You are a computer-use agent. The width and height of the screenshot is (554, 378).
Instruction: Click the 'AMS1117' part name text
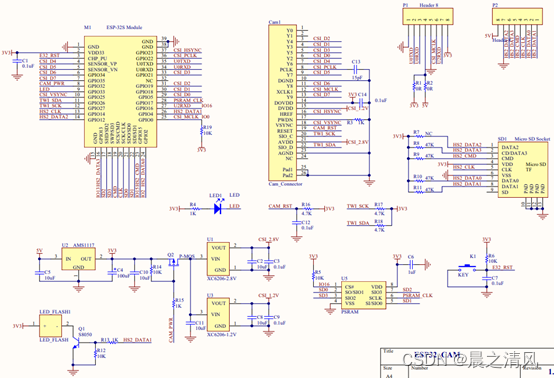84,245
